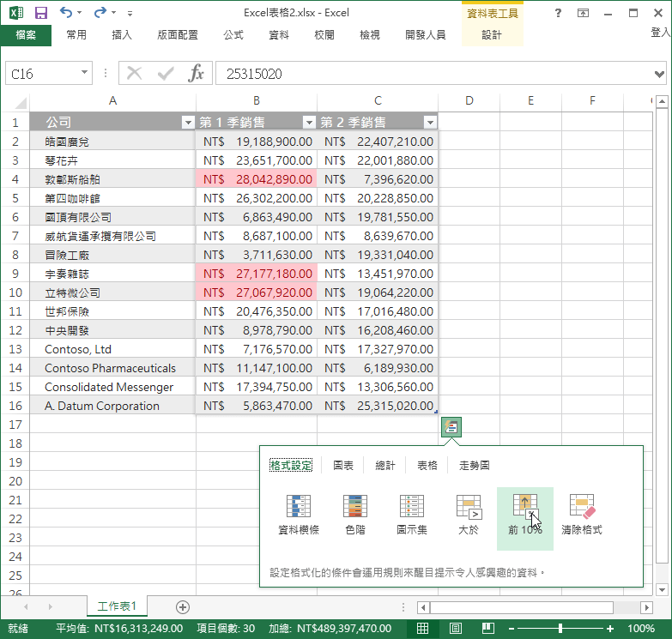Confirm the formula bar entry
This screenshot has width=672, height=639.
pyautogui.click(x=166, y=73)
